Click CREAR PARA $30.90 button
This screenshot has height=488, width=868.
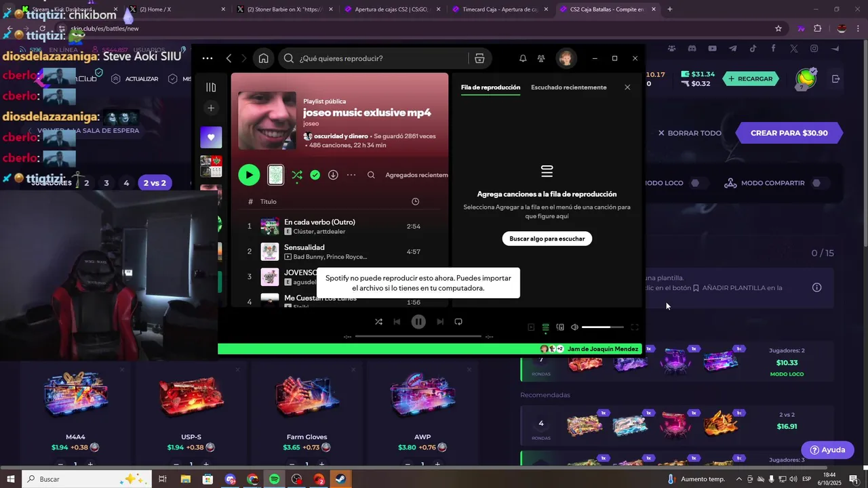click(789, 133)
